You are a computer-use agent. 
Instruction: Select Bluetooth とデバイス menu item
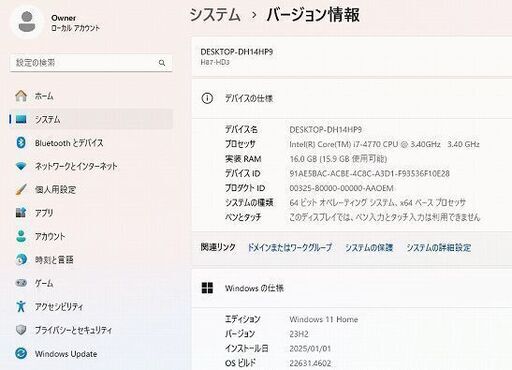pyautogui.click(x=91, y=143)
